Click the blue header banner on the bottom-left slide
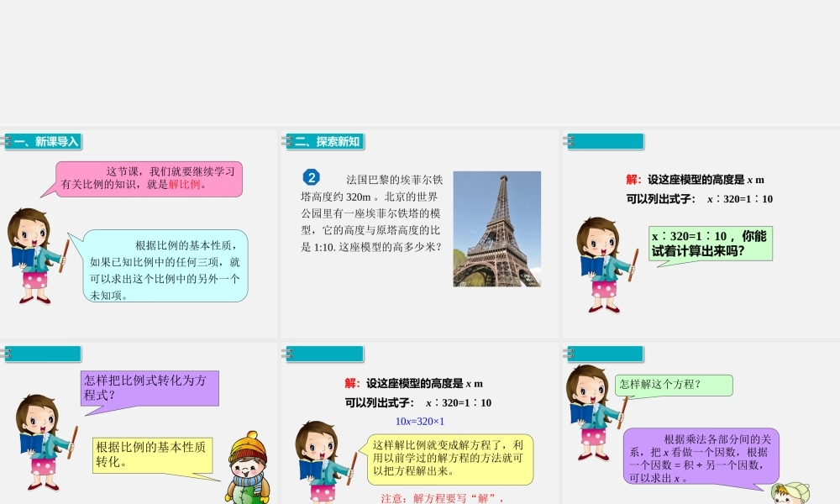The image size is (840, 504). coord(42,354)
